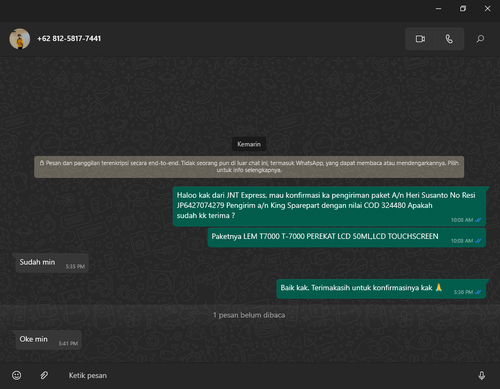The image size is (500, 389).
Task: Click the folded hands emoji in message
Action: coord(439,287)
